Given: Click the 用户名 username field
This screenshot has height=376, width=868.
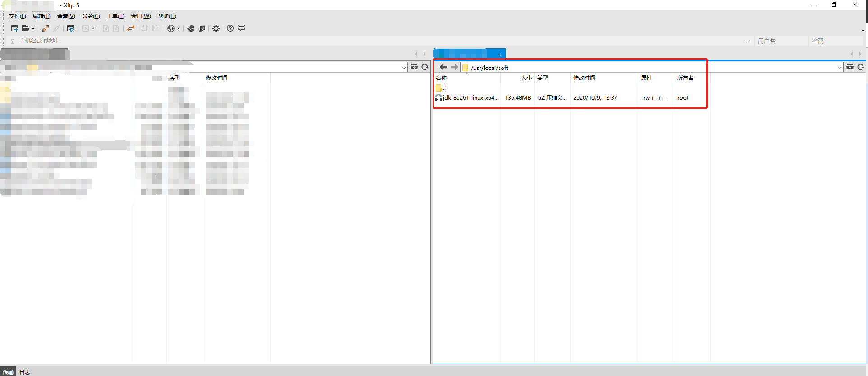Looking at the screenshot, I should pyautogui.click(x=781, y=41).
